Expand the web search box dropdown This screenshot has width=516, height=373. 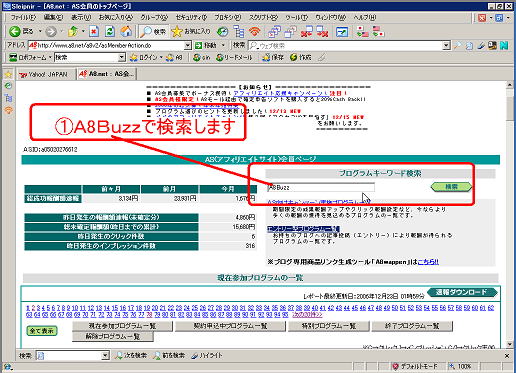click(446, 46)
